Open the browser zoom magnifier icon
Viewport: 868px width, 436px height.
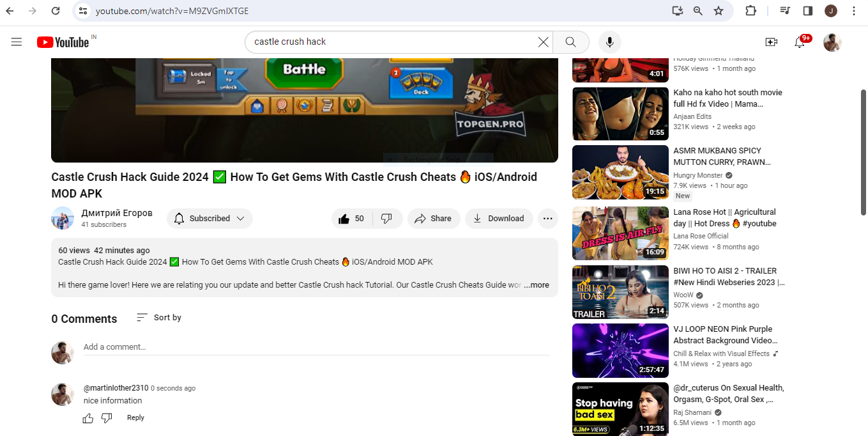[698, 11]
